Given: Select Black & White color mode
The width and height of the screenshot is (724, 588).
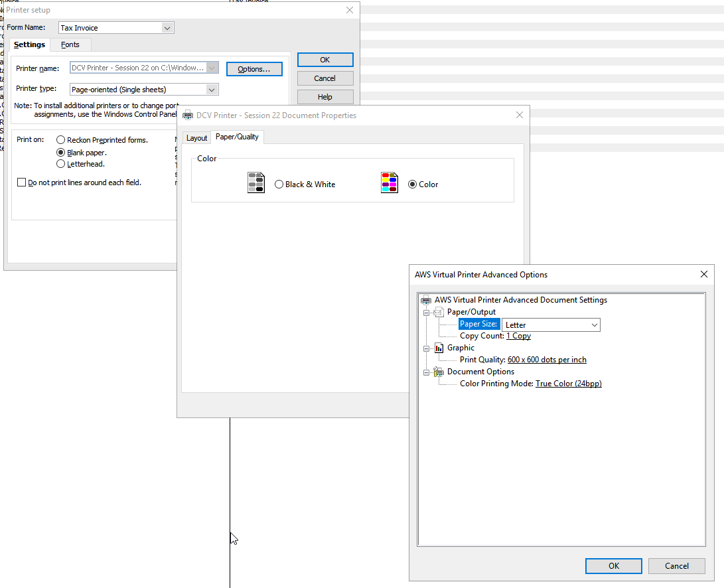Looking at the screenshot, I should coord(279,184).
